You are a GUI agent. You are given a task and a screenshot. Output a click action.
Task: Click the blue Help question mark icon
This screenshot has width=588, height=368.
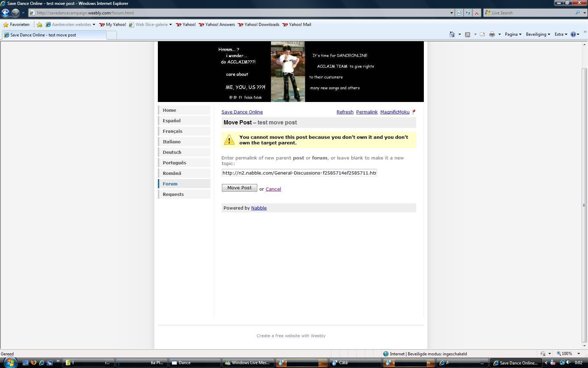tap(573, 34)
